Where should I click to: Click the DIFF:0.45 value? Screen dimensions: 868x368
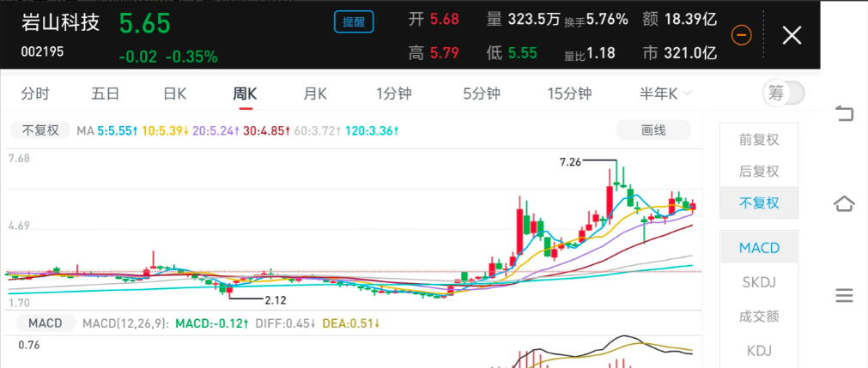tap(285, 323)
